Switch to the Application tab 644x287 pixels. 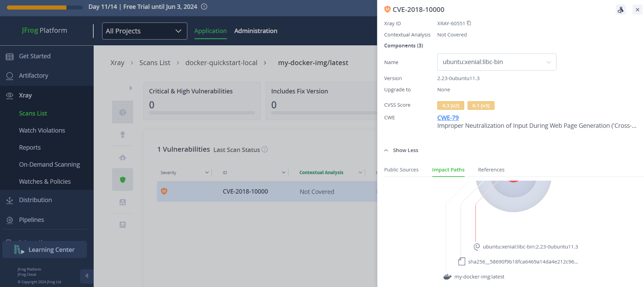pos(210,31)
